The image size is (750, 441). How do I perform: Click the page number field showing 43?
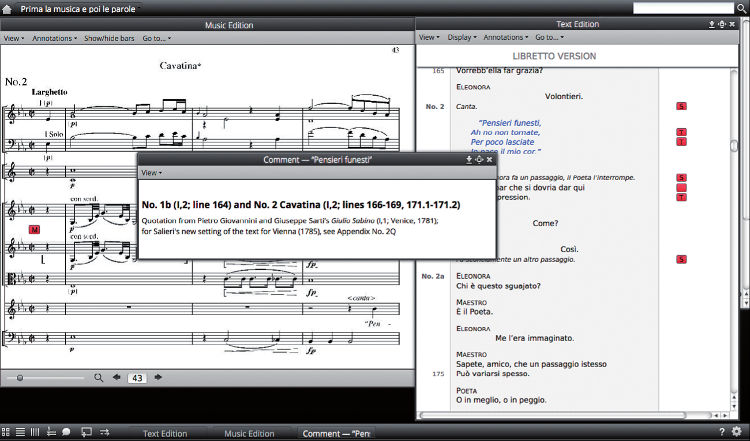pos(138,378)
